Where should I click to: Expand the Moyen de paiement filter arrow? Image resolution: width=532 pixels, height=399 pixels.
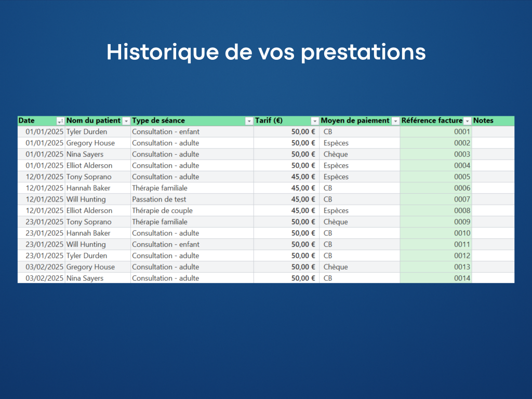pos(395,121)
